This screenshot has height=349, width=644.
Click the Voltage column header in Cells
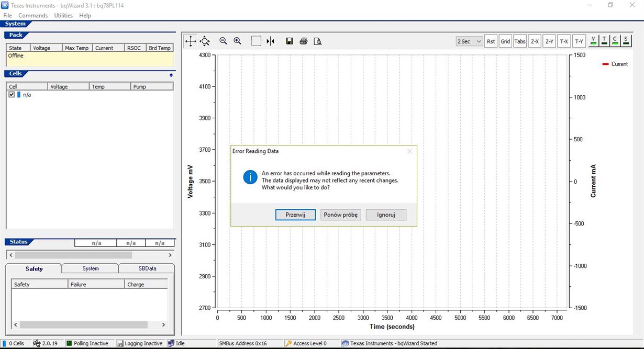(69, 86)
